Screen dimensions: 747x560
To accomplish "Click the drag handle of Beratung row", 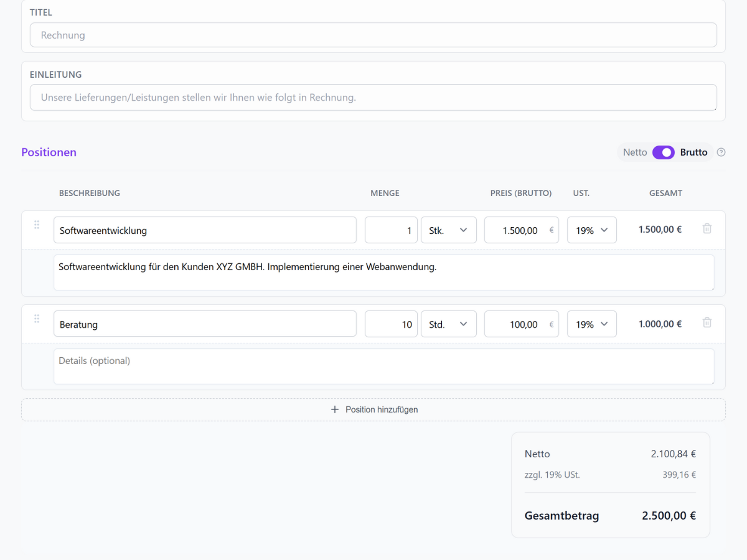I will 37,319.
